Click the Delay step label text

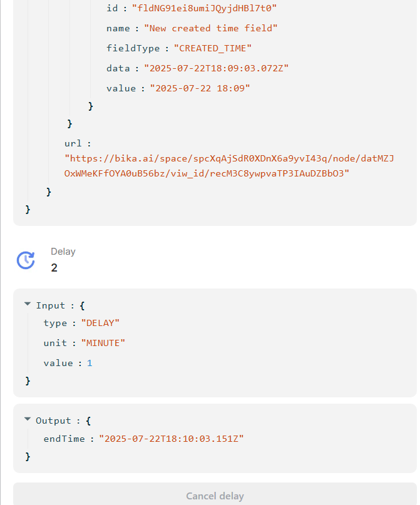click(x=63, y=252)
